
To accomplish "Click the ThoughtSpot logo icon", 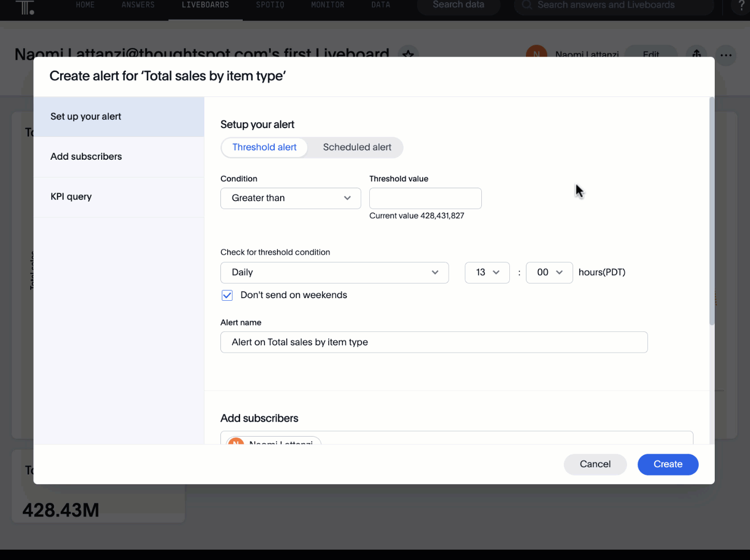I will tap(24, 7).
